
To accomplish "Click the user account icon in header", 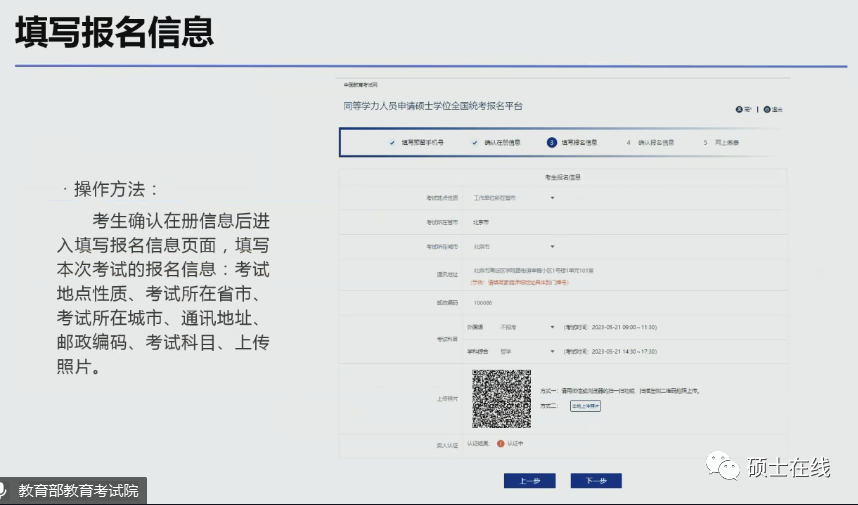I will click(x=738, y=109).
